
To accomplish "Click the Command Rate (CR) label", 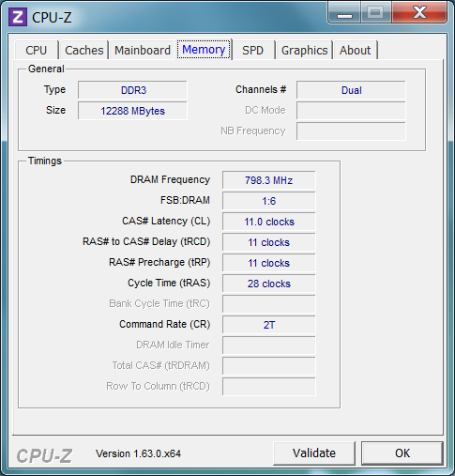I will 165,324.
